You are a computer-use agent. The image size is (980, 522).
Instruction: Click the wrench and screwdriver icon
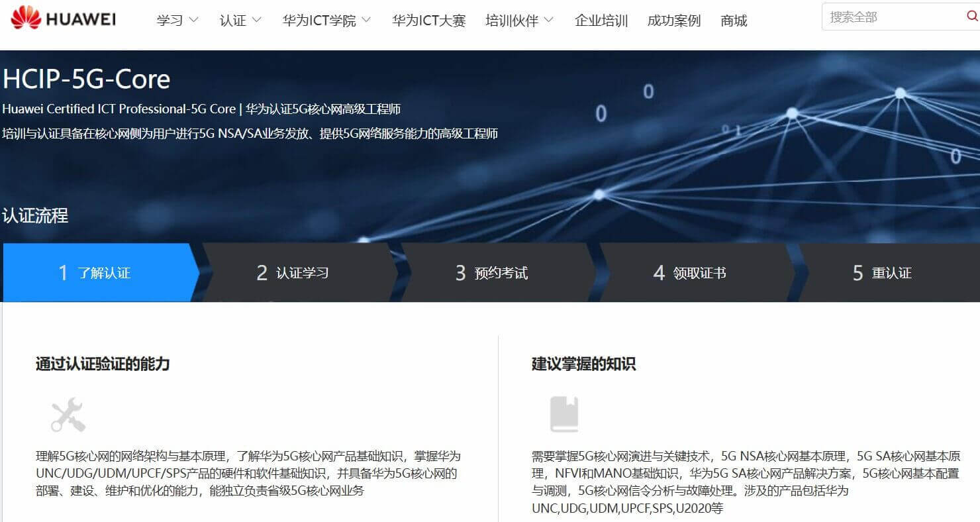point(68,415)
